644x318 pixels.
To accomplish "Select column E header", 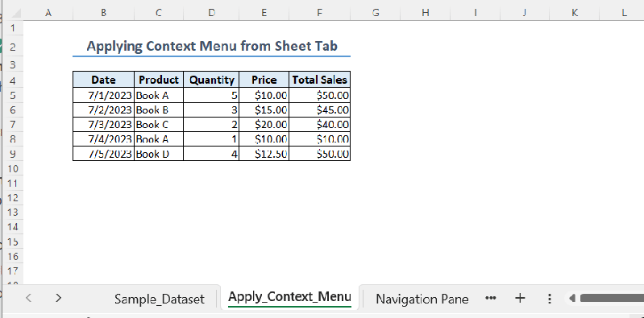I will coord(264,13).
